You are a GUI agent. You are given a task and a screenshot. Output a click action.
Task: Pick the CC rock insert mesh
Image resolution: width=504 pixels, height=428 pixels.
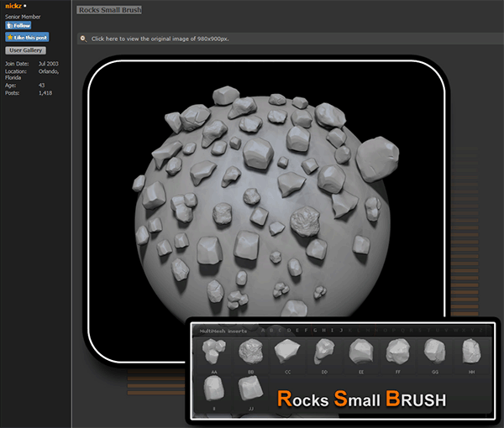coord(287,352)
